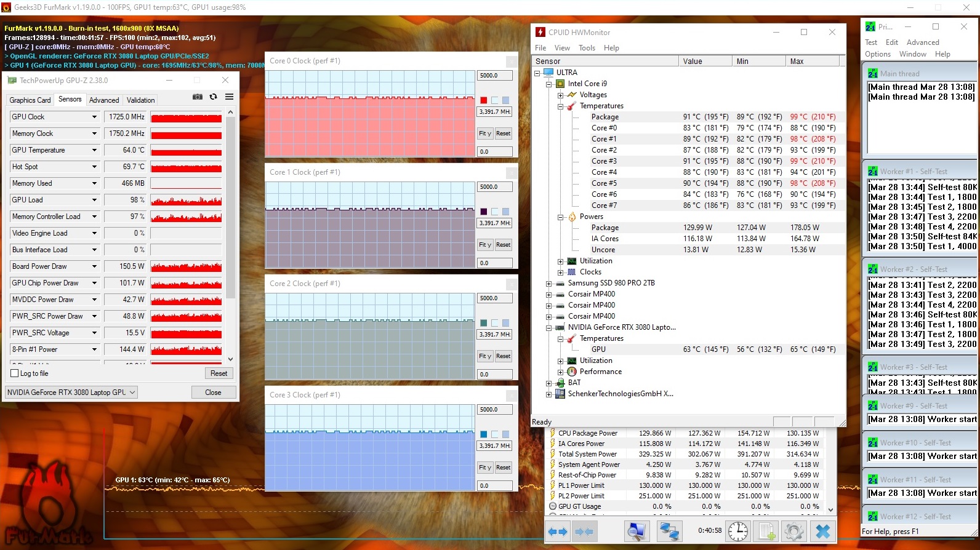The image size is (980, 550).
Task: Click the expand-layout arrows icon in HWiNFO toolbar
Action: click(x=558, y=532)
